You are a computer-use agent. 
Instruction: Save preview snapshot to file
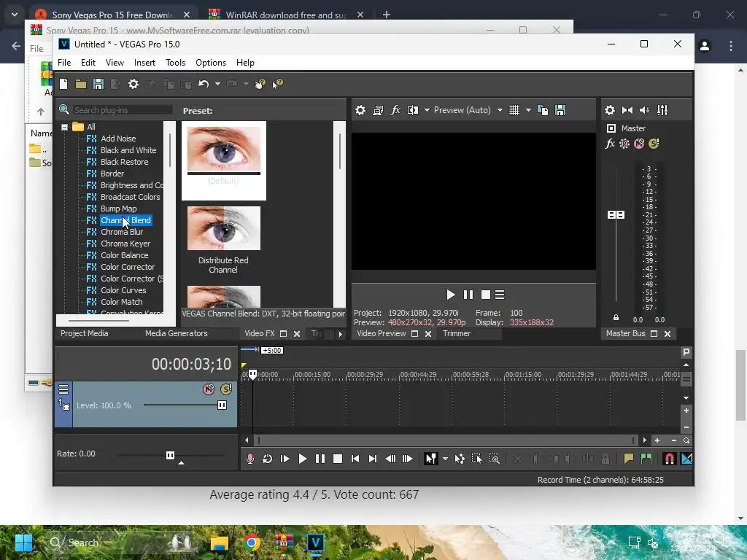(560, 111)
